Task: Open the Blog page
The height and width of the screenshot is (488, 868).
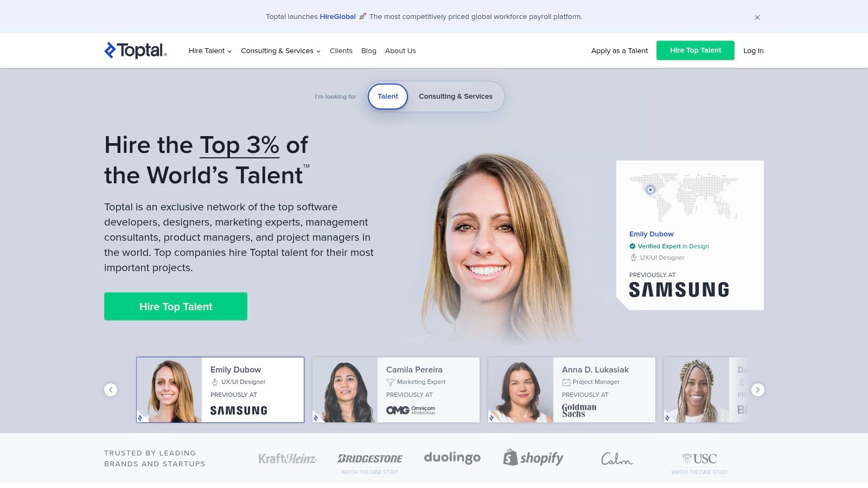Action: click(369, 51)
